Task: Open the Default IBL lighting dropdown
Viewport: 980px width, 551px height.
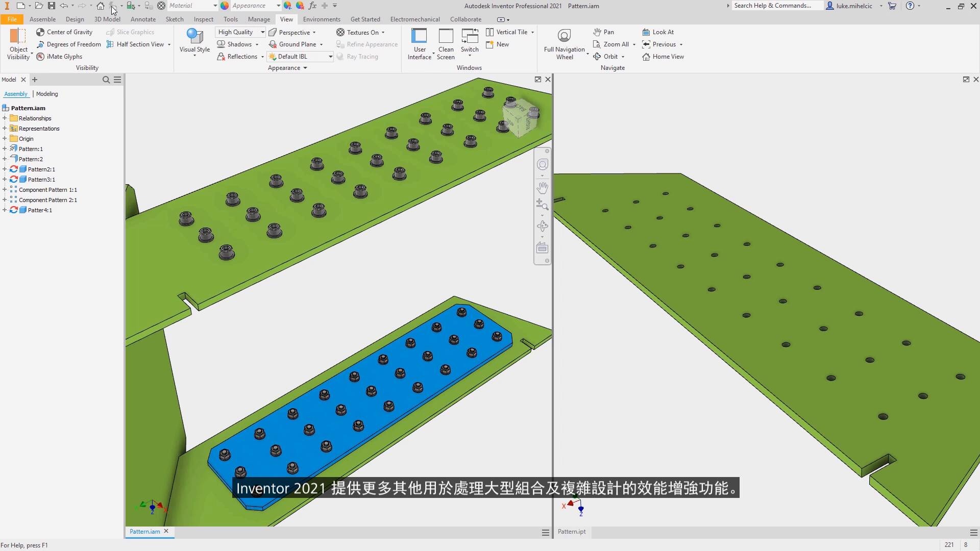Action: pos(330,57)
